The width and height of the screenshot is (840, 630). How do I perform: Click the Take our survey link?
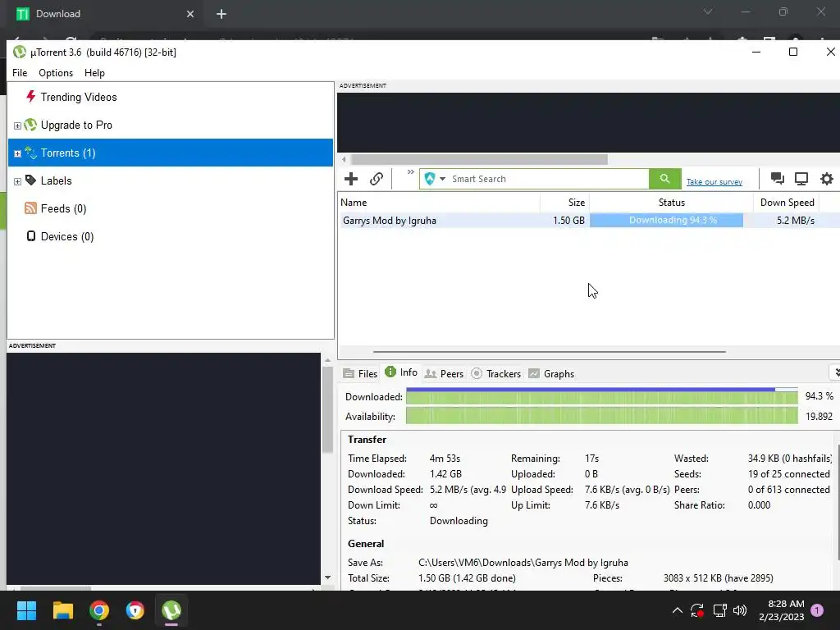click(714, 182)
